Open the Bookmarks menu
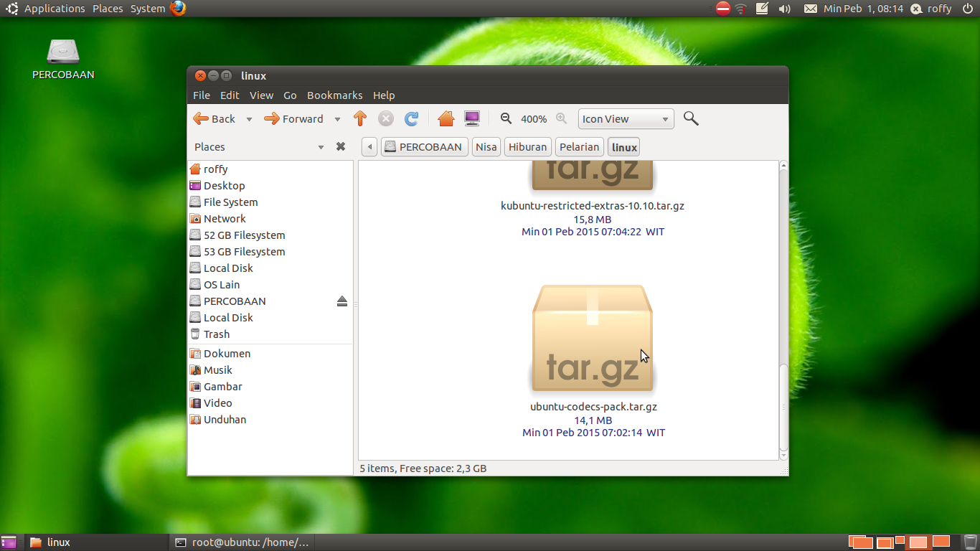 coord(335,95)
